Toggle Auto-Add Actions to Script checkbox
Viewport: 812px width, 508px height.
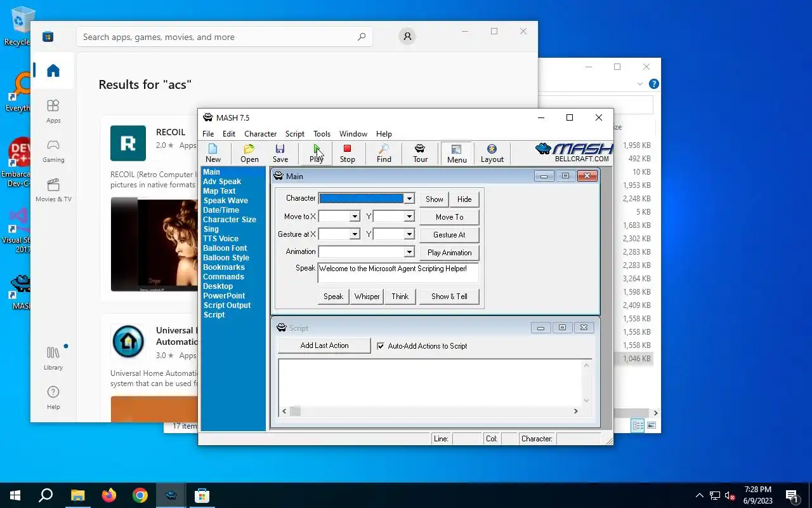(x=381, y=346)
